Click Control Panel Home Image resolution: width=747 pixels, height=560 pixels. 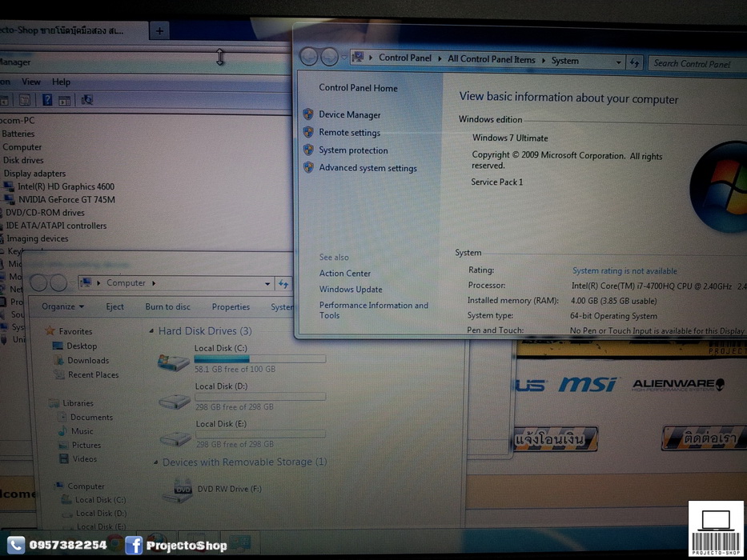pyautogui.click(x=358, y=88)
